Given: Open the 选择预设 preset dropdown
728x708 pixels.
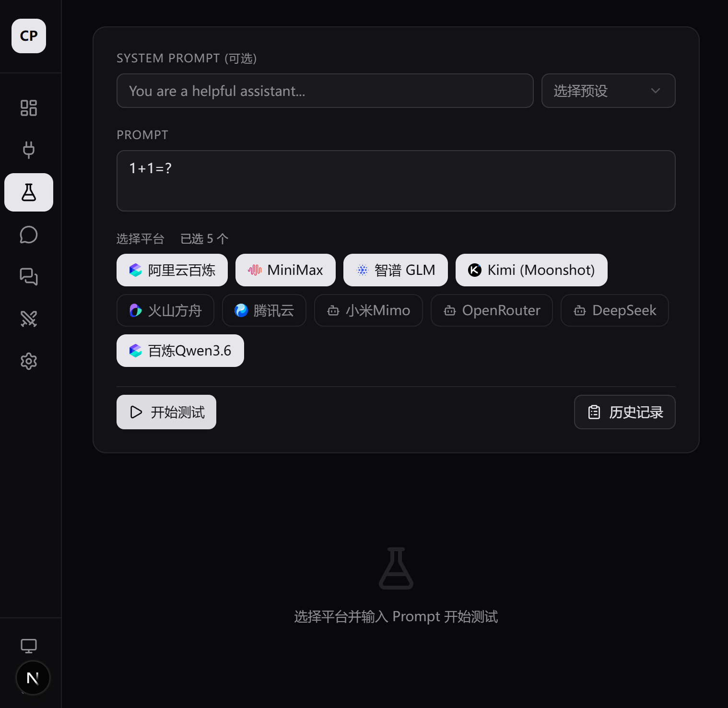Looking at the screenshot, I should (609, 91).
